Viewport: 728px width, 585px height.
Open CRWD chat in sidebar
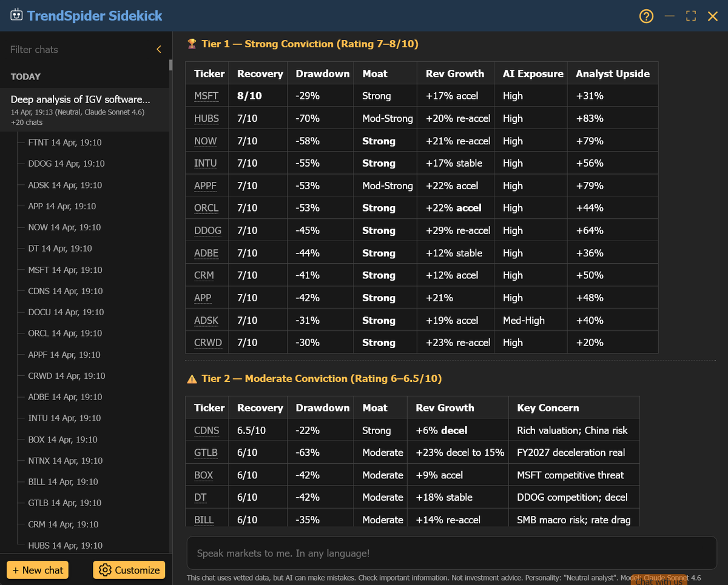tap(66, 376)
